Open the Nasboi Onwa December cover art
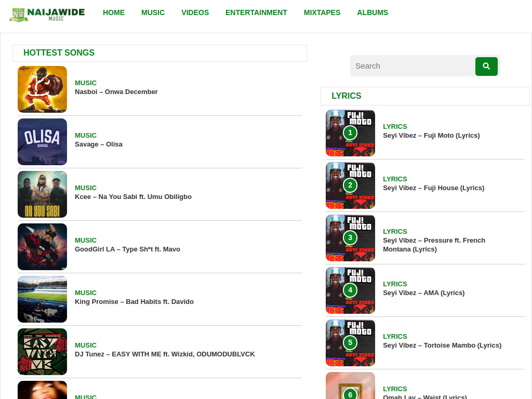Image resolution: width=532 pixels, height=399 pixels. (42, 89)
